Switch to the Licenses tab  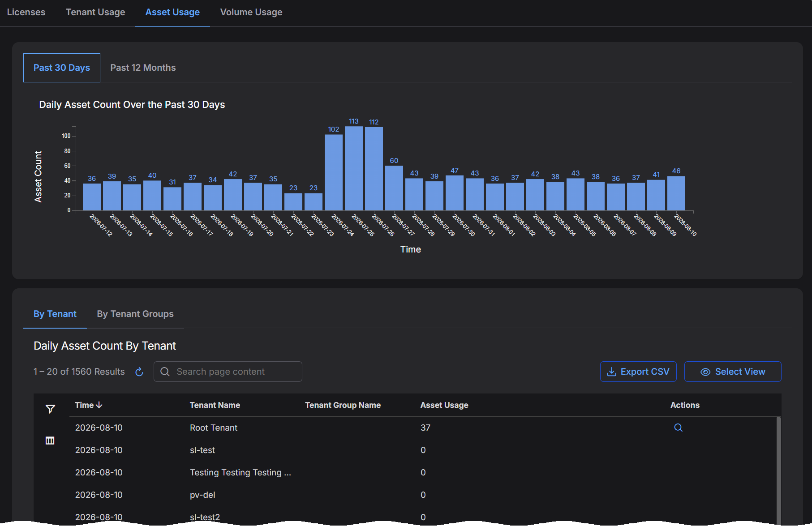[x=26, y=12]
